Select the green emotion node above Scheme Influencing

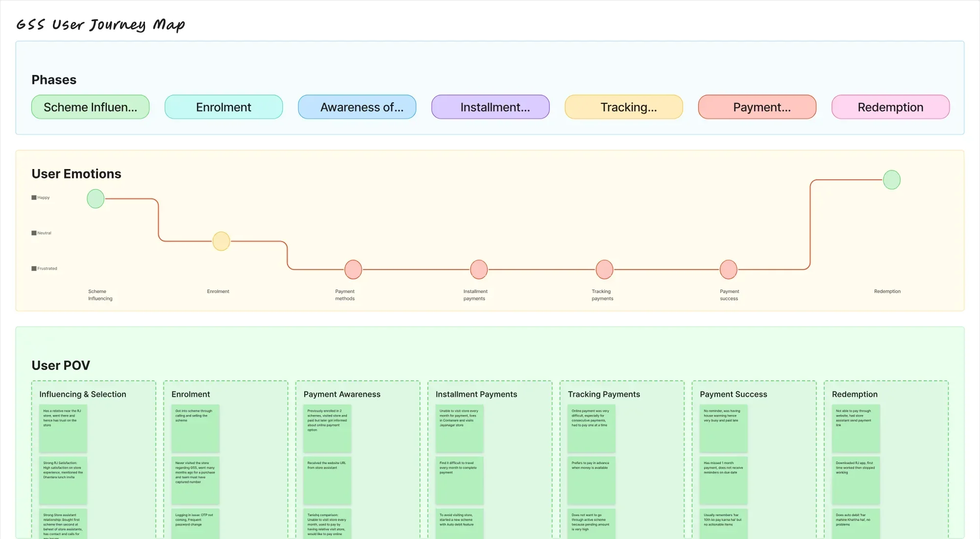[x=96, y=199]
